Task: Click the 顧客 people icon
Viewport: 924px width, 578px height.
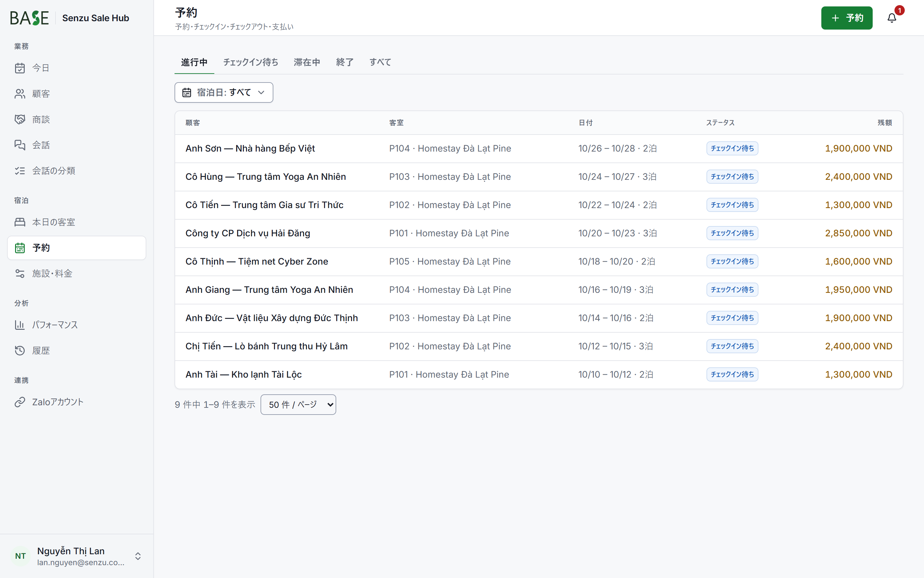Action: [x=20, y=94]
